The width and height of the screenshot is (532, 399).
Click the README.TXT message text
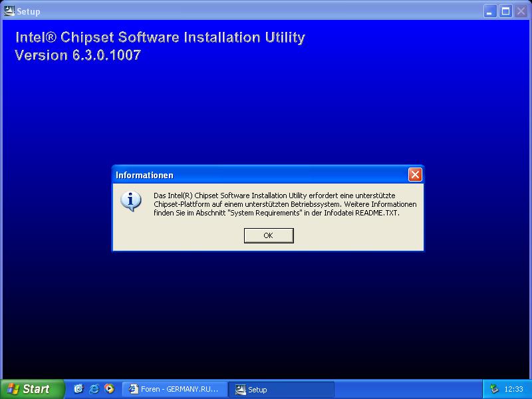click(377, 213)
